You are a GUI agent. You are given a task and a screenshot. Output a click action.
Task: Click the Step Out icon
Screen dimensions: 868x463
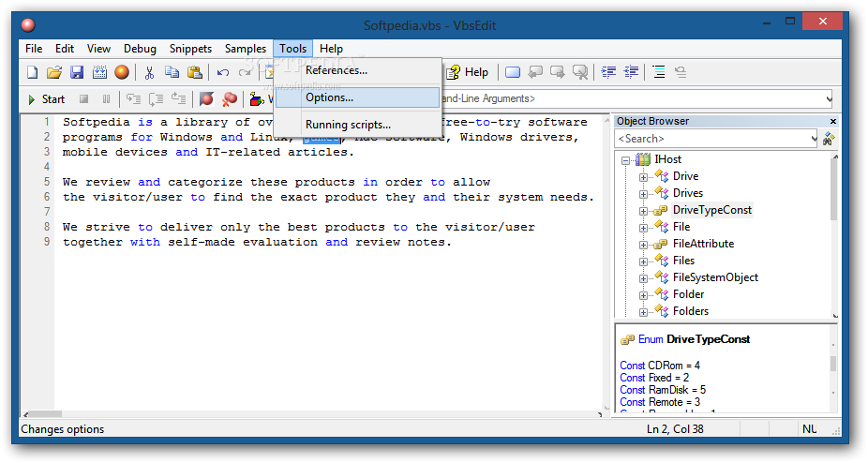[178, 99]
